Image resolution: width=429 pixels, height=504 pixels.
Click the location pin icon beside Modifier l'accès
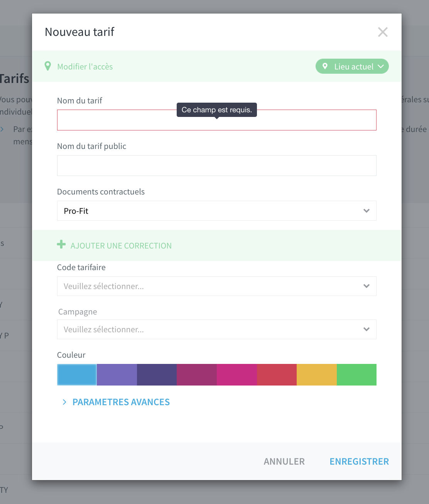(48, 66)
